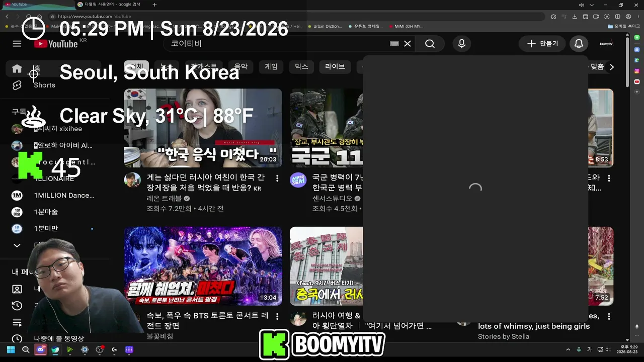Open the boomyitv account avatar menu
The height and width of the screenshot is (362, 644).
(606, 44)
